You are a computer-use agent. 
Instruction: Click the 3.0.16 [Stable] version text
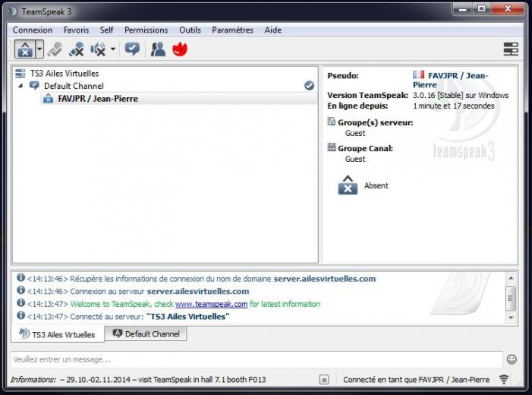coord(461,96)
